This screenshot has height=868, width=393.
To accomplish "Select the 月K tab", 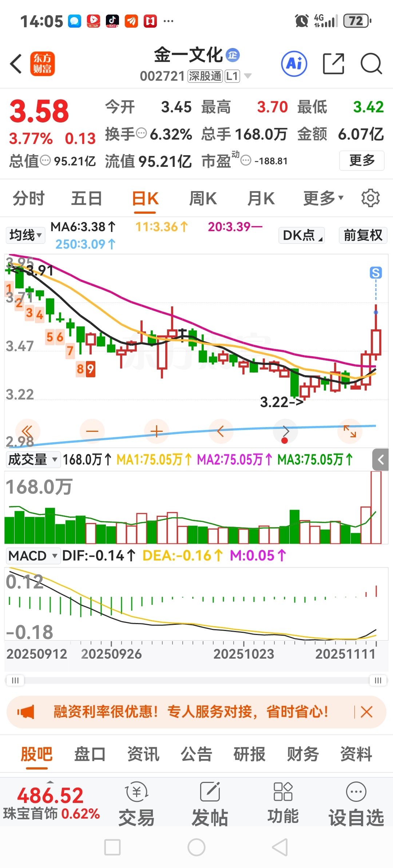I will point(261,198).
